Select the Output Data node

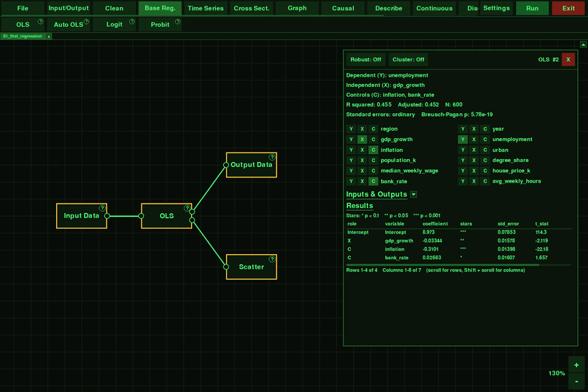click(251, 165)
